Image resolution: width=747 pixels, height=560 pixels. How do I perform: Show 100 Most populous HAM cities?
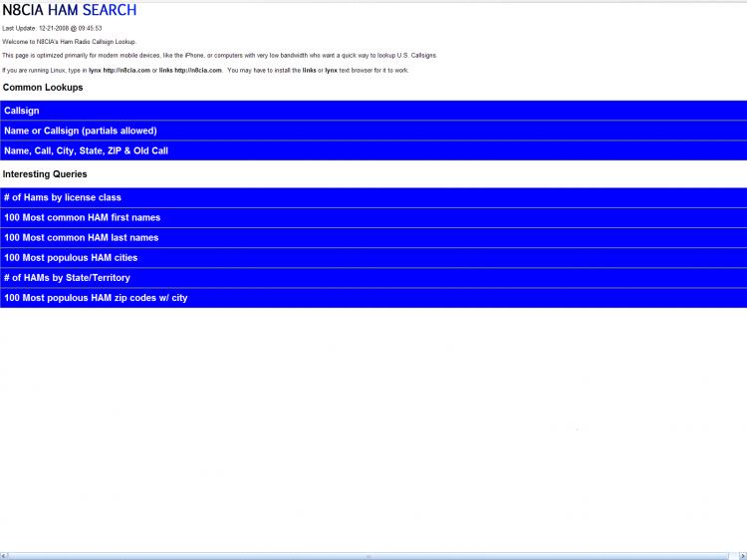tap(71, 257)
